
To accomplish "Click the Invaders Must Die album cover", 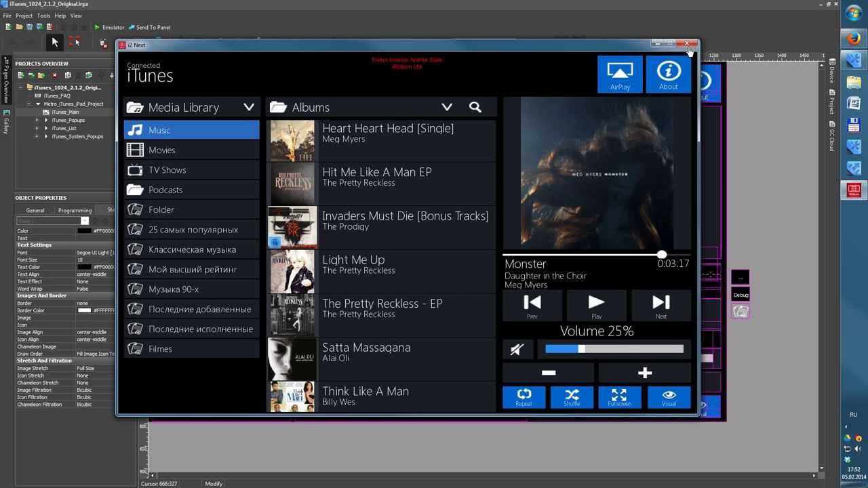I will [x=292, y=228].
